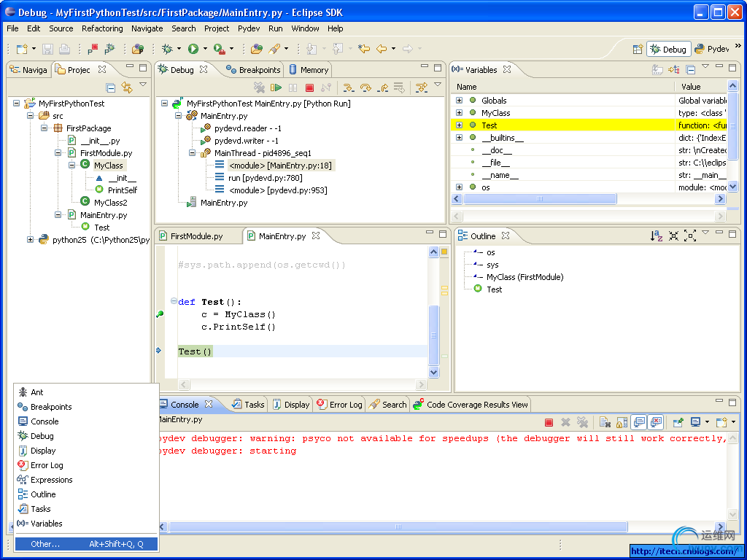
Task: Click the Collapse All icon in Outline view
Action: click(x=673, y=236)
